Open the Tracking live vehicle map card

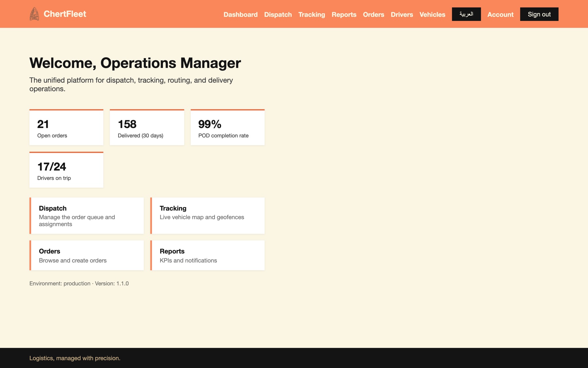(207, 216)
